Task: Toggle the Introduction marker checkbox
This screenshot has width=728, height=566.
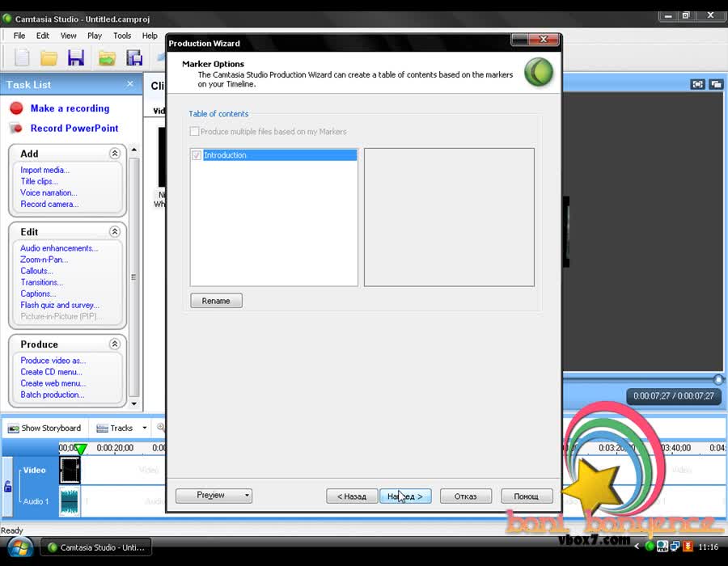Action: click(x=197, y=155)
